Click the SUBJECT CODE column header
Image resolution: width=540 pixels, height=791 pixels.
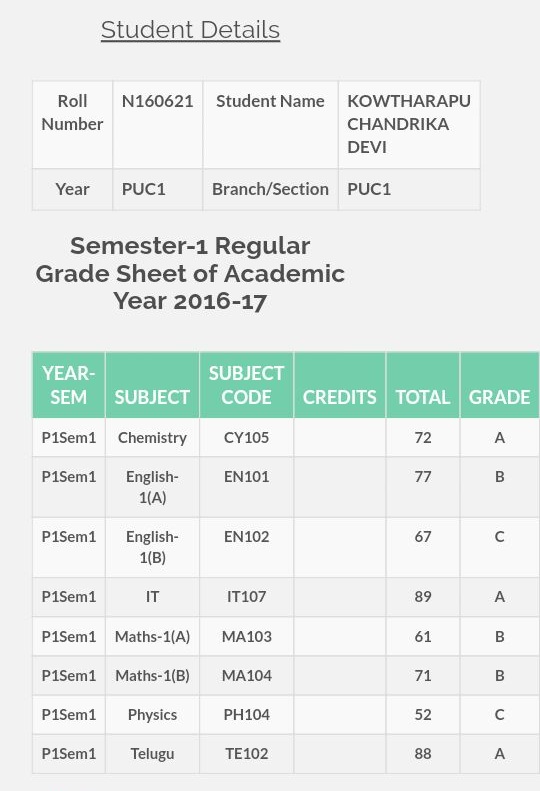[246, 385]
